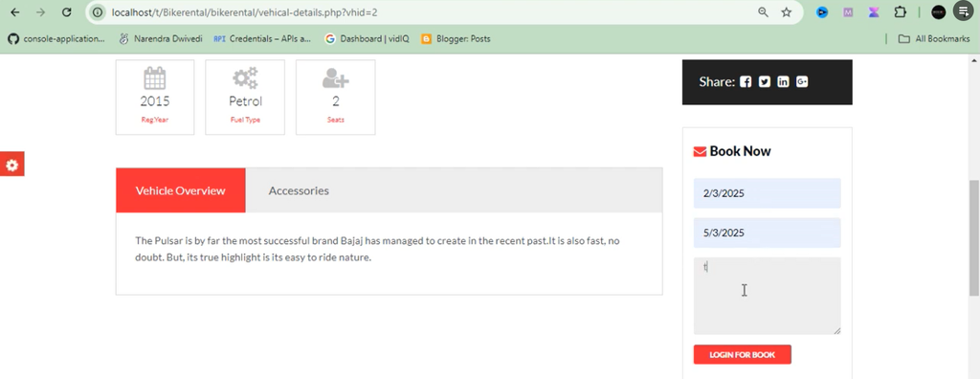Share on LinkedIn icon
The height and width of the screenshot is (379, 980).
[783, 82]
